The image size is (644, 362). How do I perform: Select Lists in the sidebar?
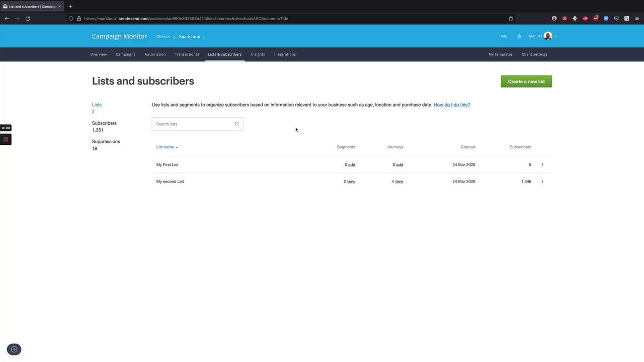97,105
